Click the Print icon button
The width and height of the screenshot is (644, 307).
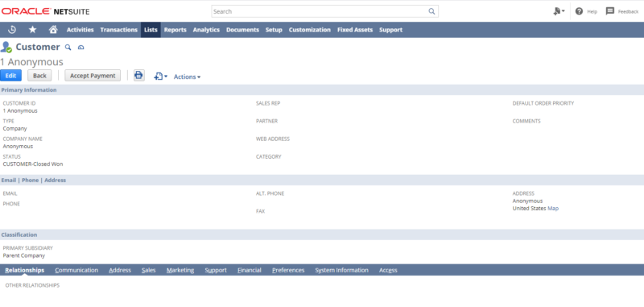138,75
